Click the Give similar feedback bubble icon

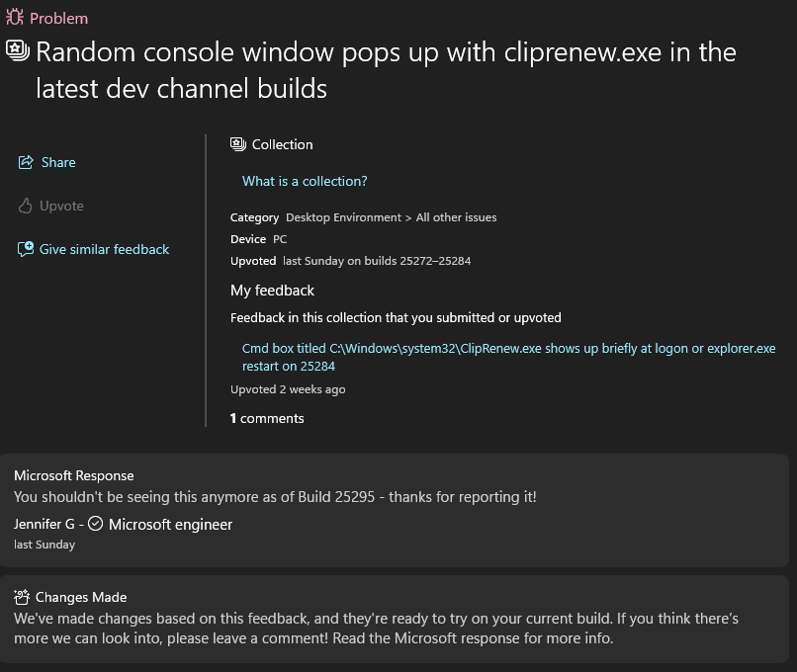coord(26,249)
